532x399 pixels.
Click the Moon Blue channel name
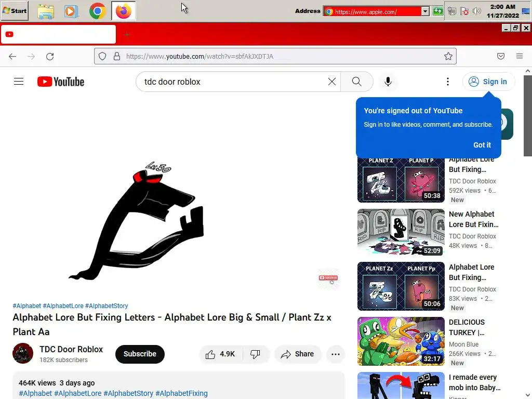[x=463, y=344]
